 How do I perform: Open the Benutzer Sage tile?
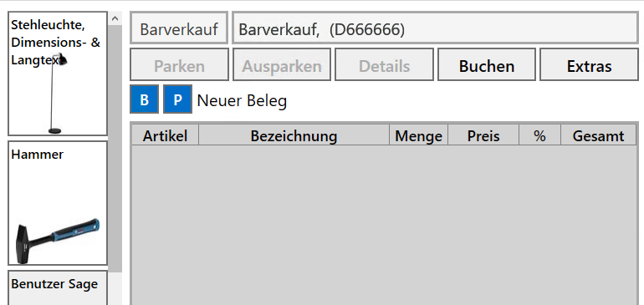coord(58,287)
